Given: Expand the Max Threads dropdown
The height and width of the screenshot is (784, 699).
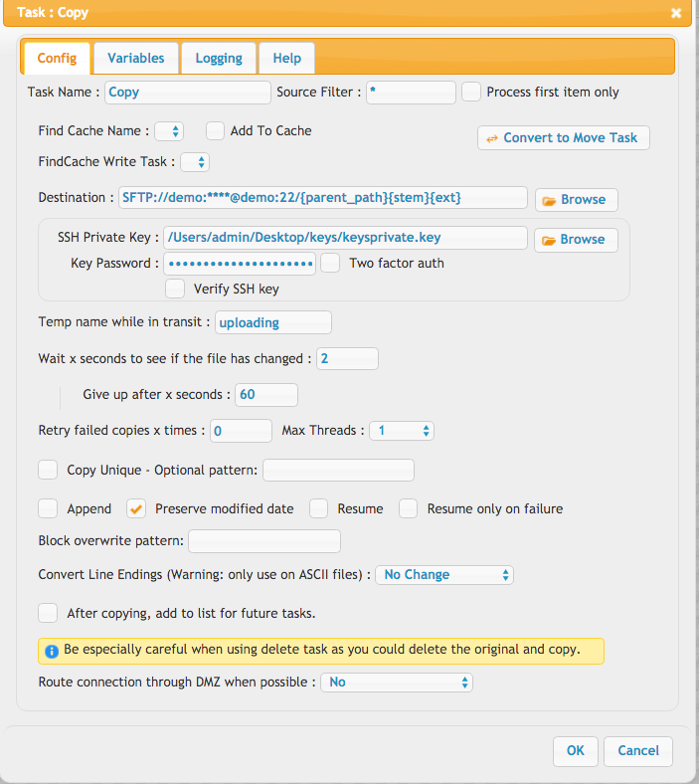Looking at the screenshot, I should click(x=402, y=431).
